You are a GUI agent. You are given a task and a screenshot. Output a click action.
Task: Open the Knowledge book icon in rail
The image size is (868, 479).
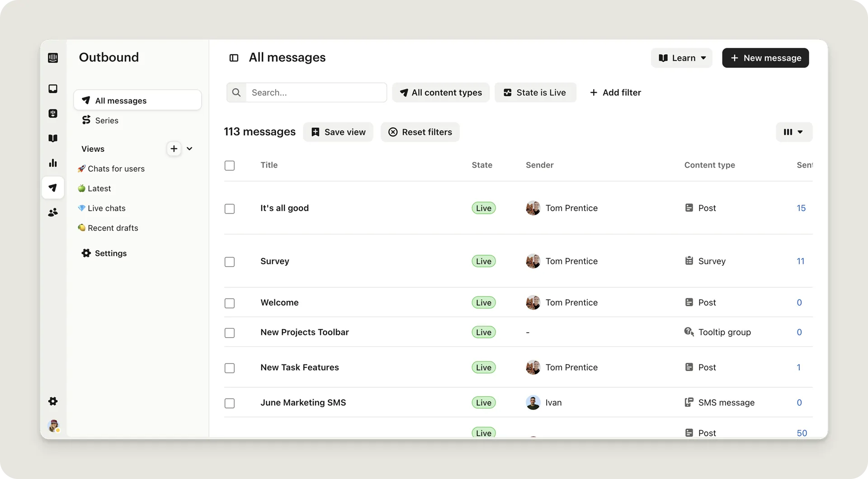53,138
